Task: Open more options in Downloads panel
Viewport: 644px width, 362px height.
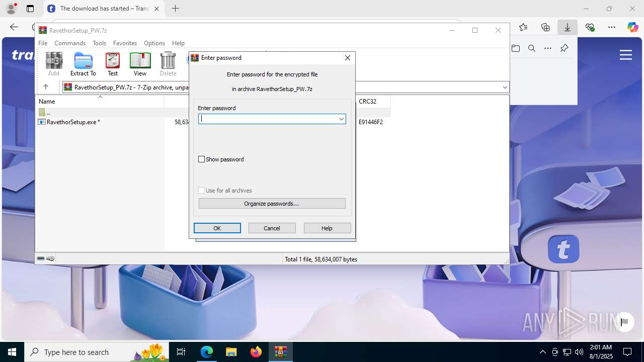Action: (x=548, y=48)
